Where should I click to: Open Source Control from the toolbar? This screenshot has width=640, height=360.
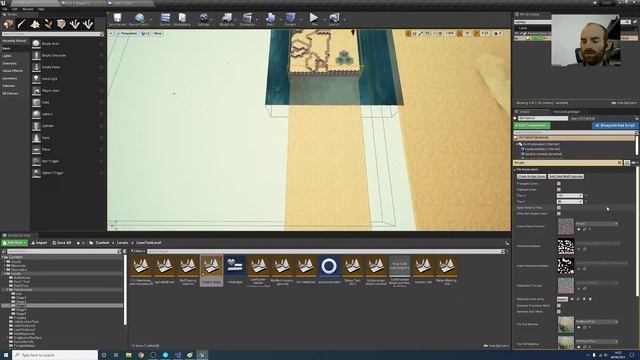tap(139, 19)
